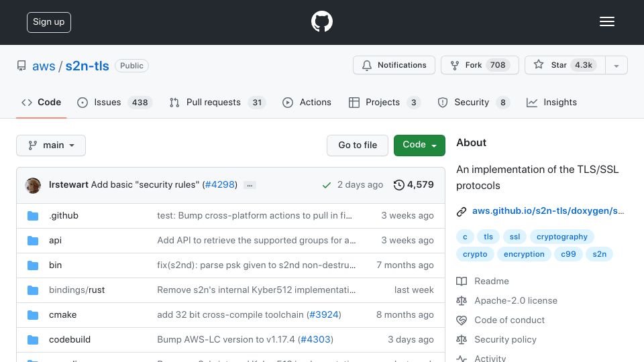The height and width of the screenshot is (362, 644).
Task: Open the #4303 pull request link
Action: (x=315, y=339)
